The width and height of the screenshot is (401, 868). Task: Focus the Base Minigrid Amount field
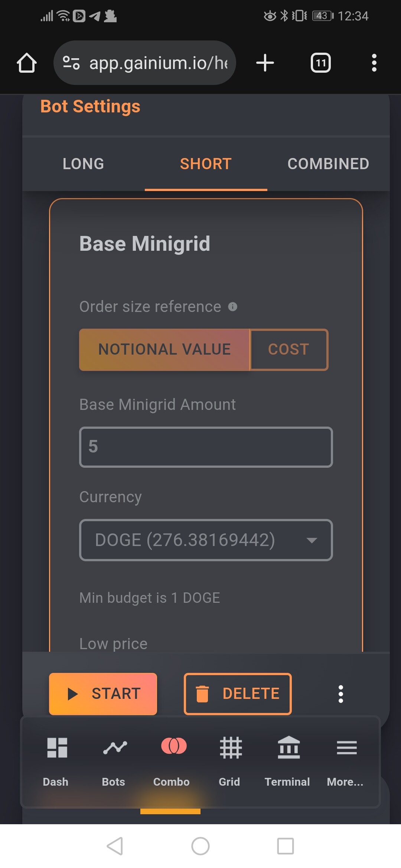(206, 447)
